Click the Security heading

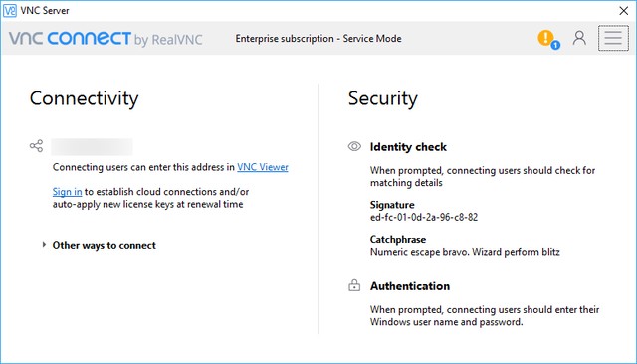point(382,98)
